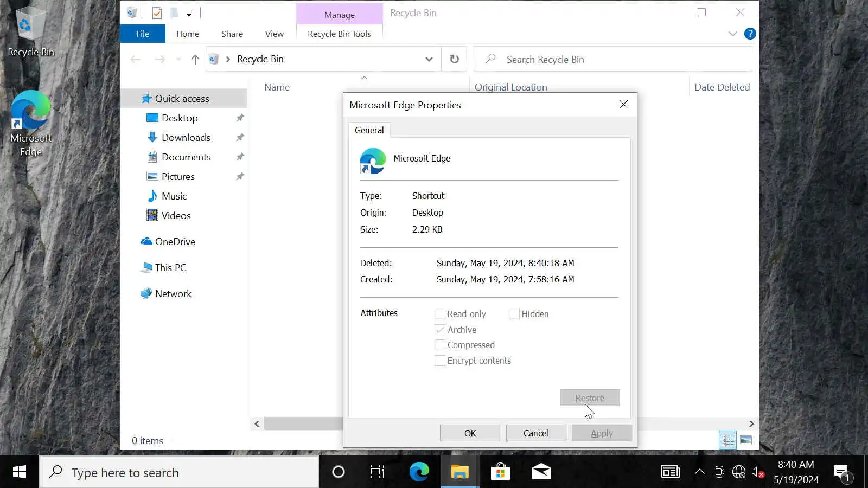This screenshot has height=488, width=868.
Task: Select OneDrive in the navigation pane
Action: (175, 242)
